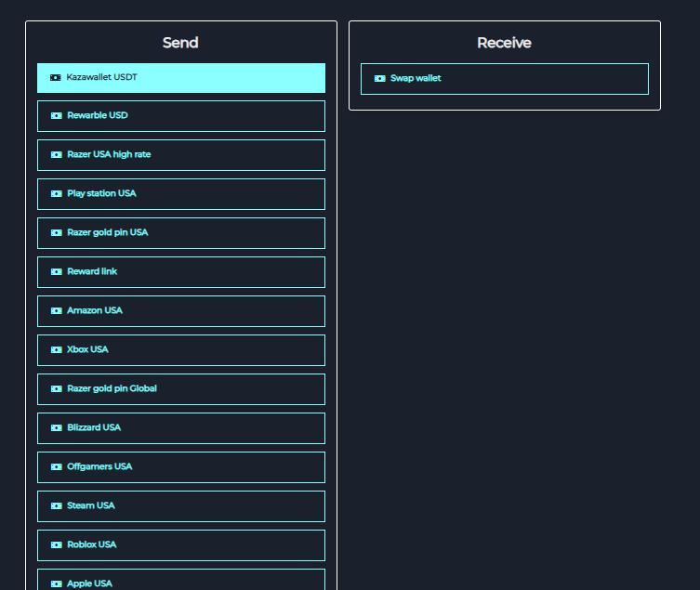Screen dimensions: 700x590
Task: Pick Blizzard USA from the send list
Action: (x=181, y=428)
